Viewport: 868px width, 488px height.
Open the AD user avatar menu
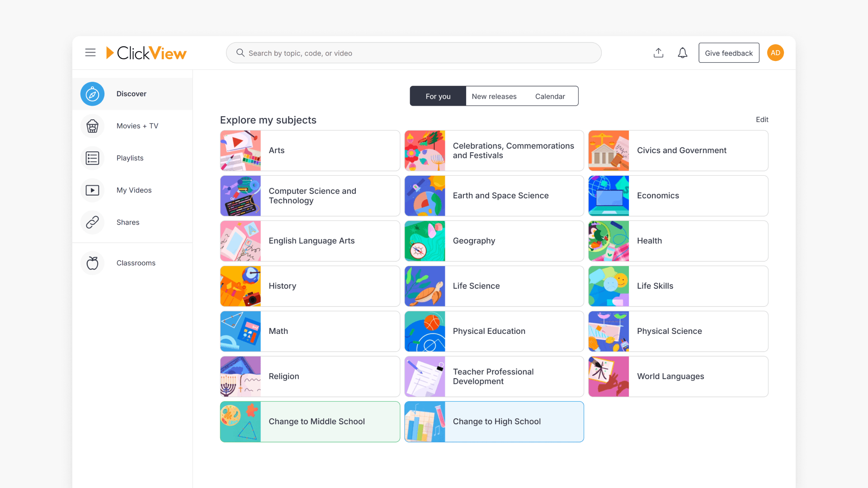(x=775, y=52)
